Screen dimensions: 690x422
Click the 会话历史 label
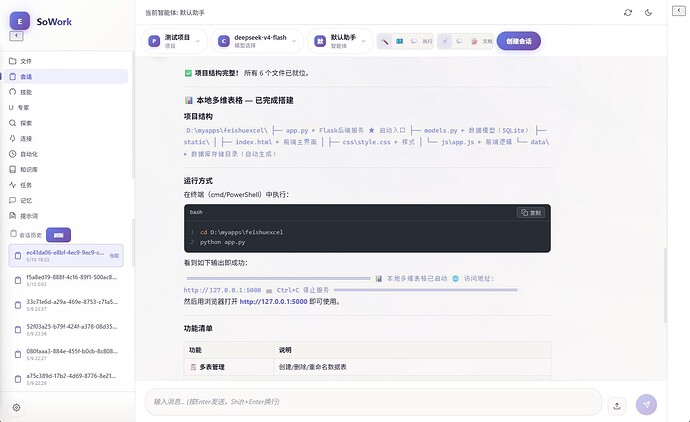tap(30, 235)
